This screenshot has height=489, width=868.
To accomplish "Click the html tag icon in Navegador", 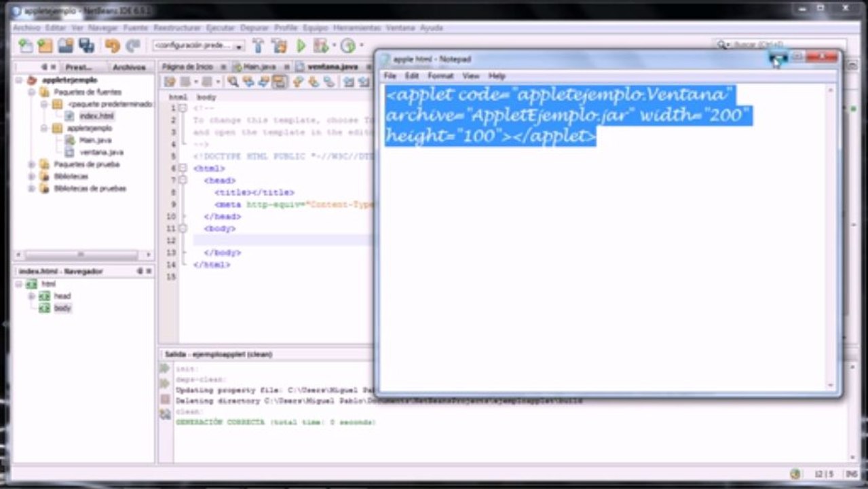I will pos(31,284).
